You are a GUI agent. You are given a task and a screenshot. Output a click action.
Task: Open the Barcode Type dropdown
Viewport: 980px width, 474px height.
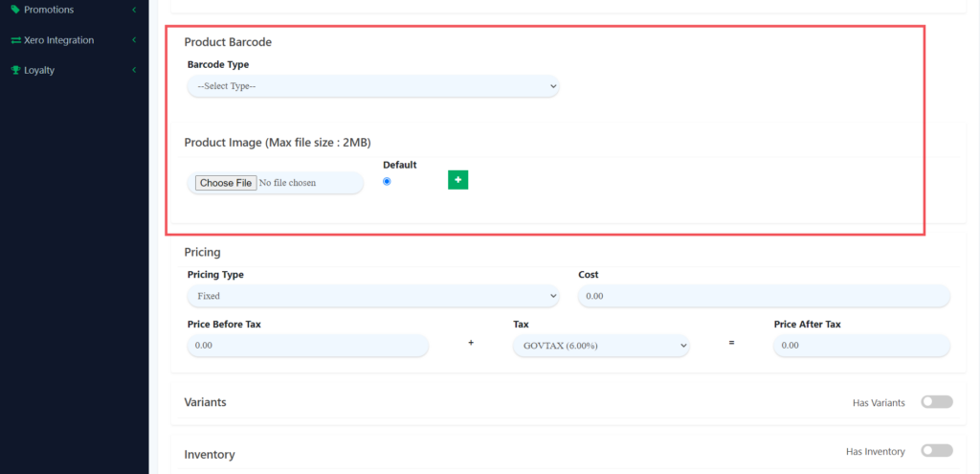pyautogui.click(x=372, y=86)
